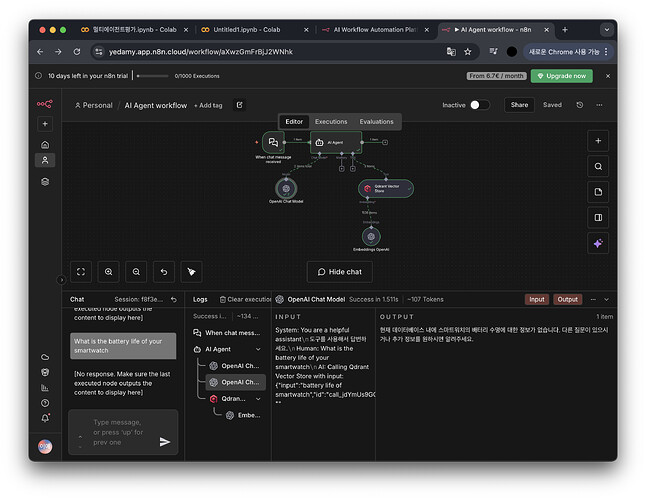Collapse the Qdrant log tree item
Image resolution: width=646 pixels, height=499 pixels.
pos(258,398)
